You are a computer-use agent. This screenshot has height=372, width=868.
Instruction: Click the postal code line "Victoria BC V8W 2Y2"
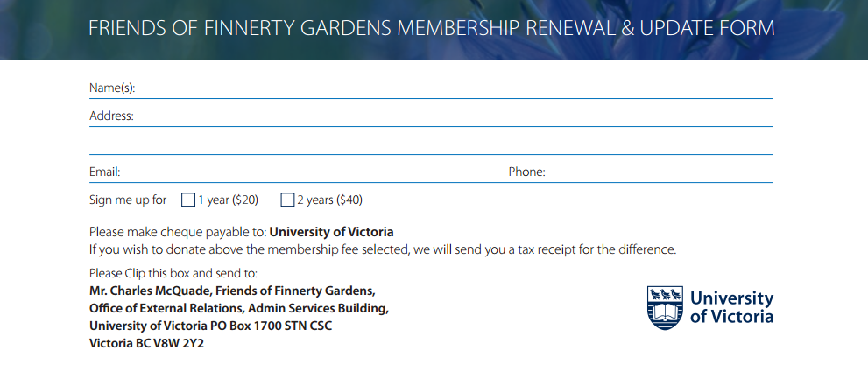[x=147, y=343]
